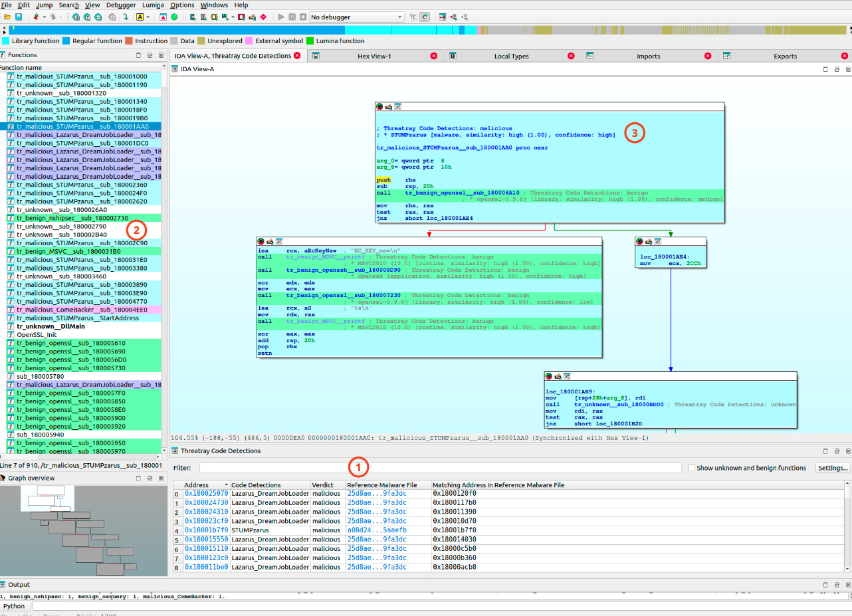852x616 pixels.
Task: Click the pink up-arrow toolbar icon
Action: [x=163, y=17]
